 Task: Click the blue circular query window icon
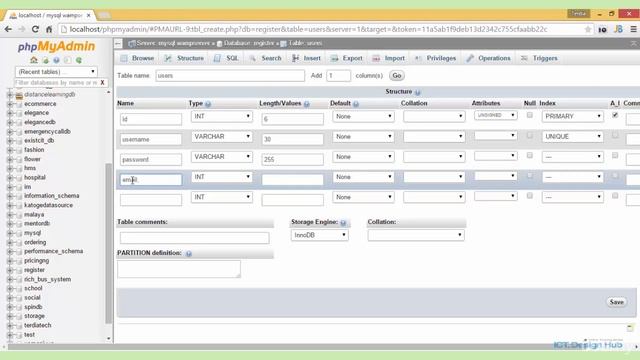[x=56, y=60]
